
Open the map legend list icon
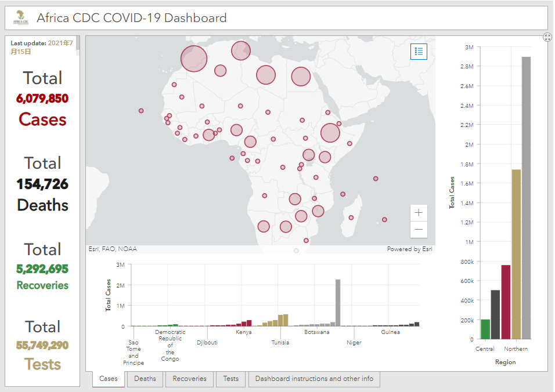419,52
